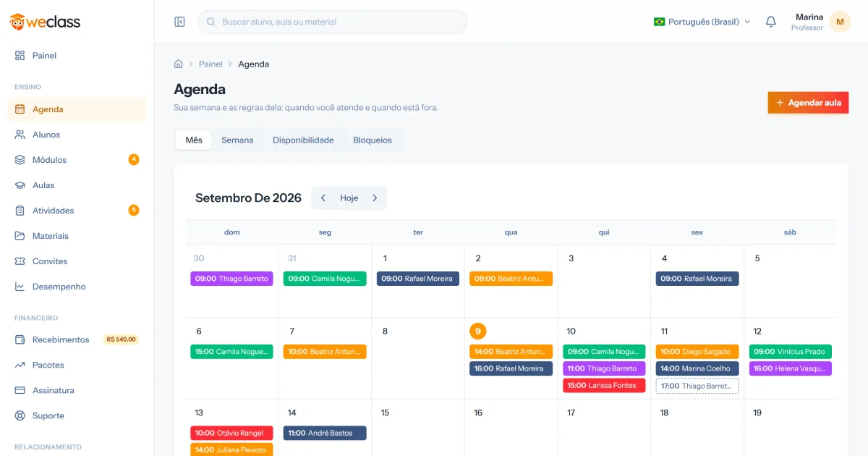This screenshot has height=456, width=868.
Task: Open Marina's profile avatar
Action: pos(840,22)
